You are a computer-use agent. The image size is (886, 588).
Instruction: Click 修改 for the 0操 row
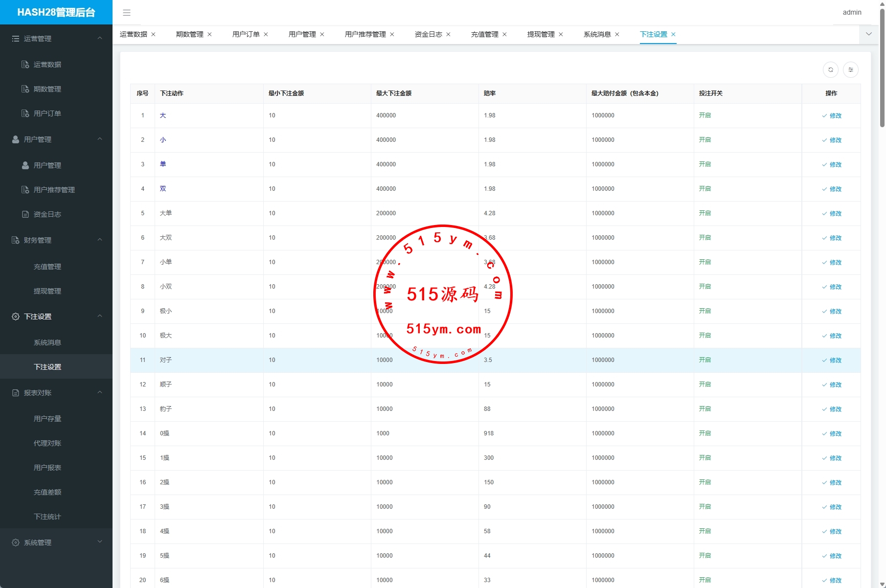[832, 434]
